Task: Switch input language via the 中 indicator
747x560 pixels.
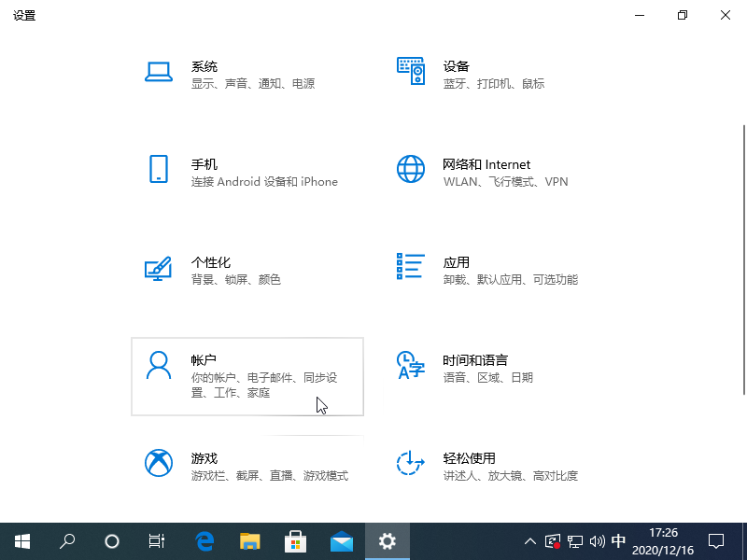Action: [618, 541]
